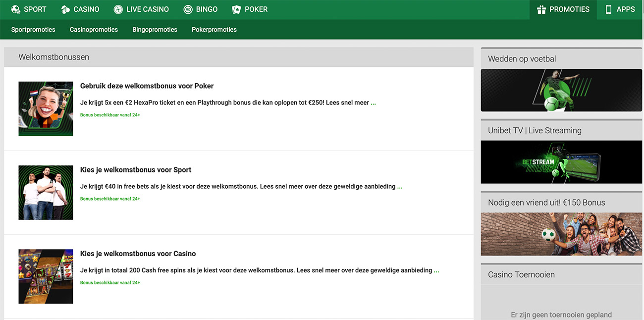Screen dimensions: 644x320
Task: Click the Poker welcome bonus thumbnail
Action: point(46,108)
